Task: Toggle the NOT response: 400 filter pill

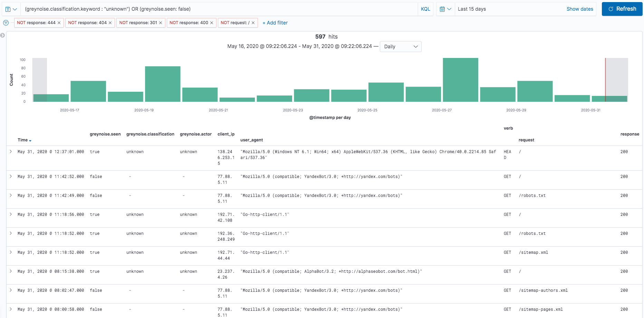Action: [189, 23]
